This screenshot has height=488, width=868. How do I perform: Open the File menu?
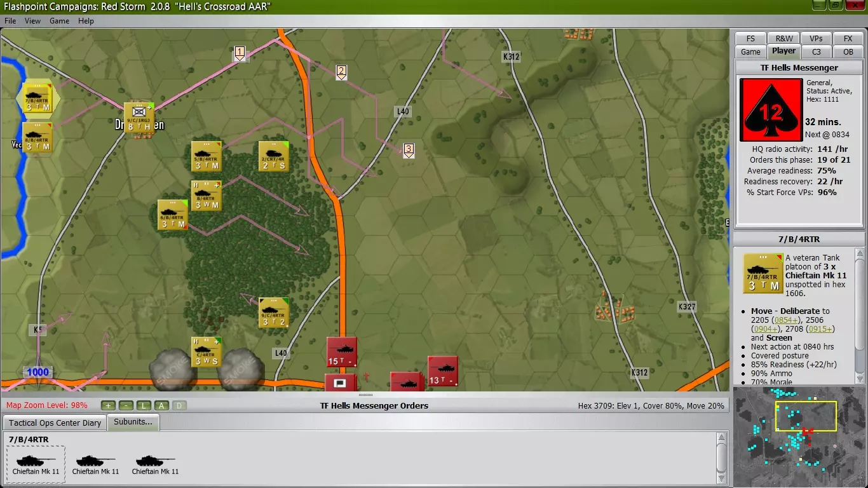(10, 21)
